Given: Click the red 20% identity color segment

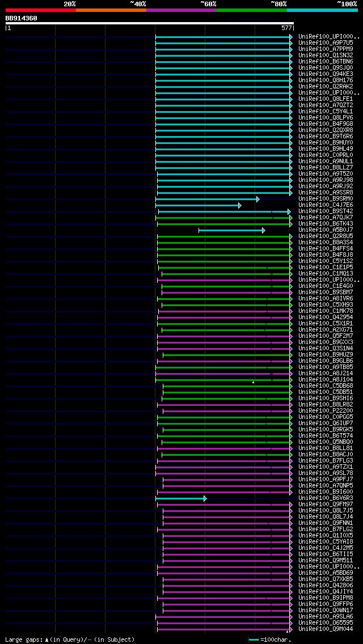Looking at the screenshot, I should pyautogui.click(x=41, y=10).
